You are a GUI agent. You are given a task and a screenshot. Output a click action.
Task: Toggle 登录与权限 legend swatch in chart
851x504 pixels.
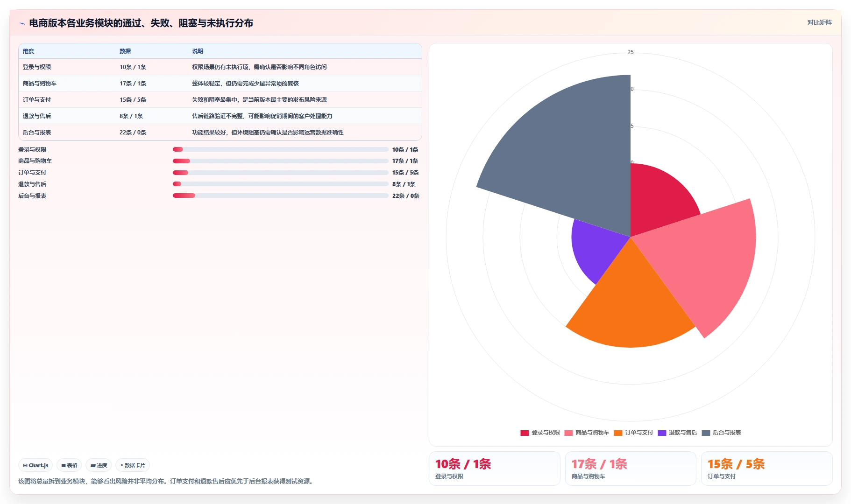525,433
